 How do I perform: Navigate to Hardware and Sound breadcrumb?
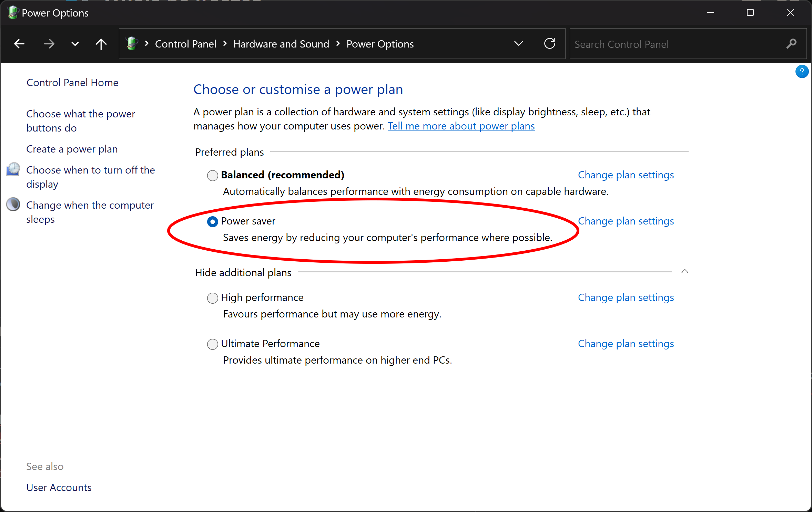coord(281,44)
